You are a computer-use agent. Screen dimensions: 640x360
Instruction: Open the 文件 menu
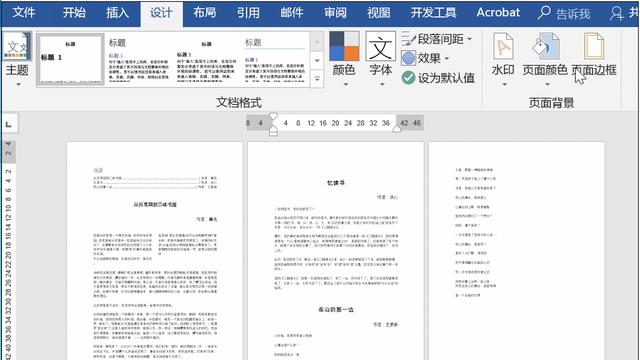tap(24, 13)
